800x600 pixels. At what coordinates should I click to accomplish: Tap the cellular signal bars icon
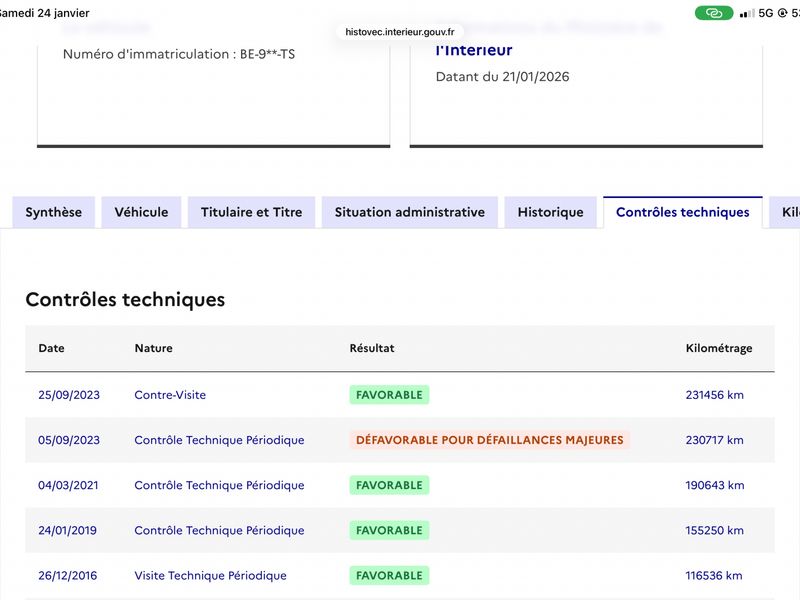pos(746,13)
